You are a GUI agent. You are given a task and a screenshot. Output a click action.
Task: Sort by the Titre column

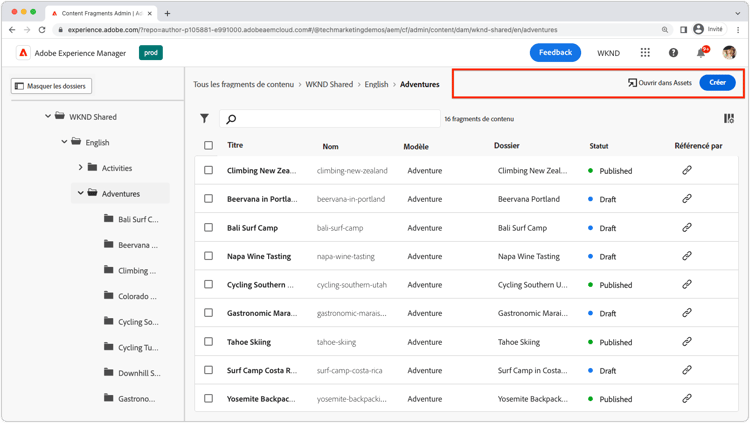235,145
